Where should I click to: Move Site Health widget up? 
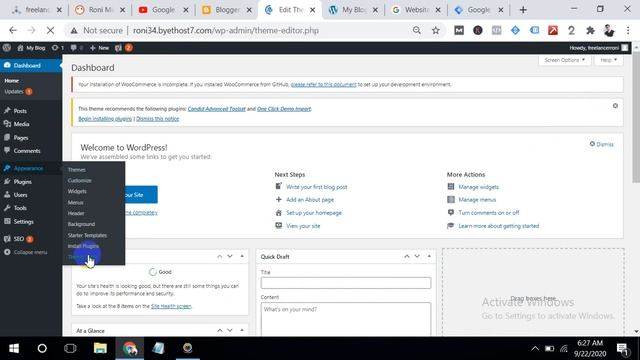point(220,256)
